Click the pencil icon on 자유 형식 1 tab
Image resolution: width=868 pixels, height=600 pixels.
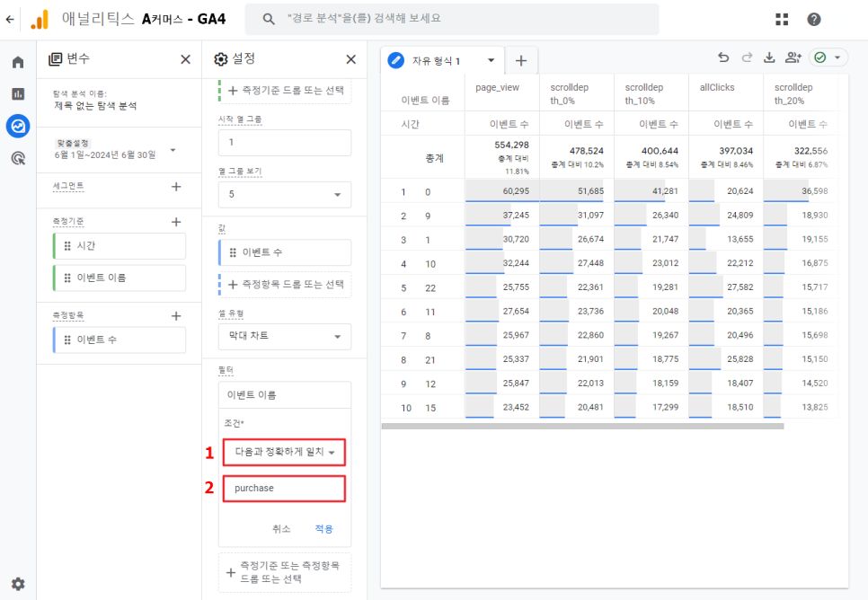click(395, 60)
